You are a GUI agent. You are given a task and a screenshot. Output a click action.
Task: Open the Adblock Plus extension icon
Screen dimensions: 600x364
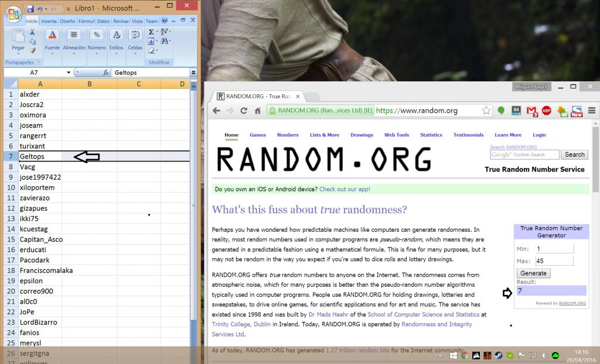[x=546, y=111]
